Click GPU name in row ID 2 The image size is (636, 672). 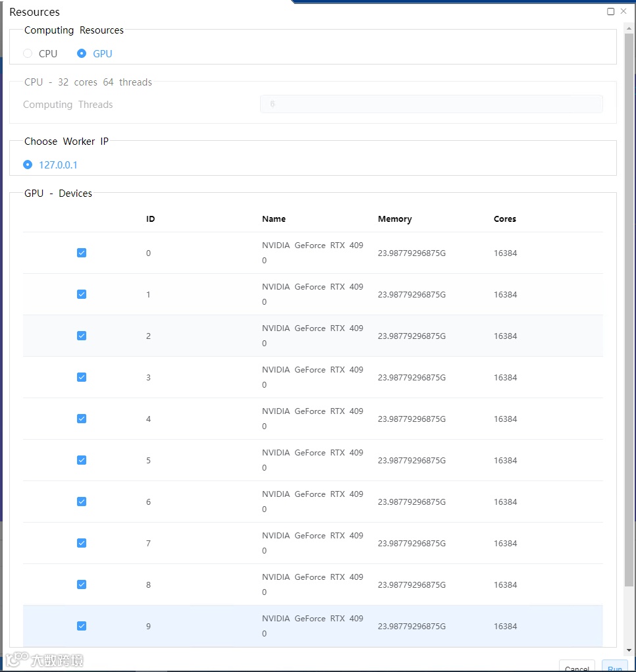(313, 336)
